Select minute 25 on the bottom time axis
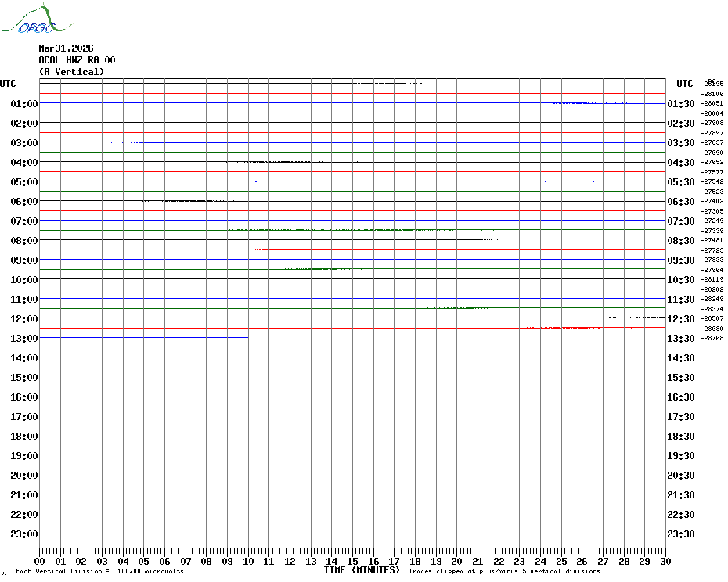The image size is (728, 582). click(x=561, y=561)
